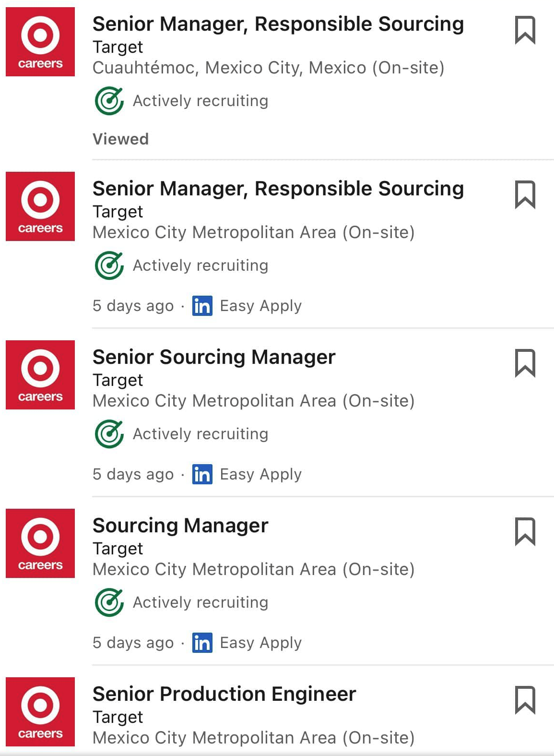
Task: Open the Senior Sourcing Manager job title
Action: (214, 357)
